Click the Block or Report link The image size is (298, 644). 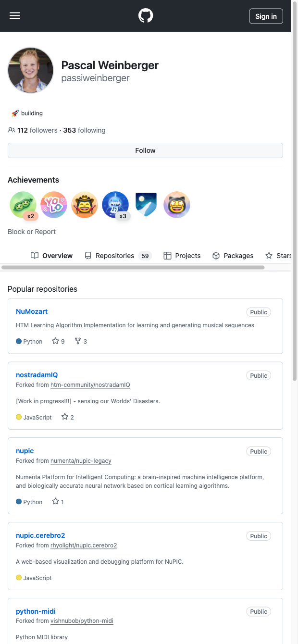pyautogui.click(x=32, y=232)
